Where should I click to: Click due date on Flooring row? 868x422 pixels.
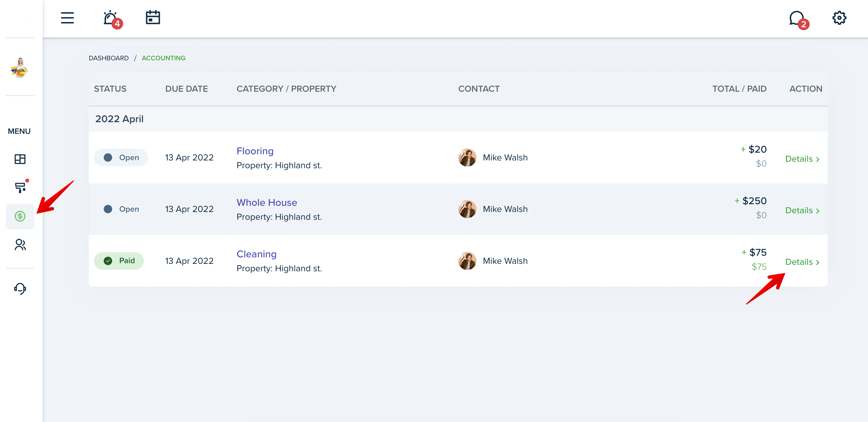tap(189, 158)
